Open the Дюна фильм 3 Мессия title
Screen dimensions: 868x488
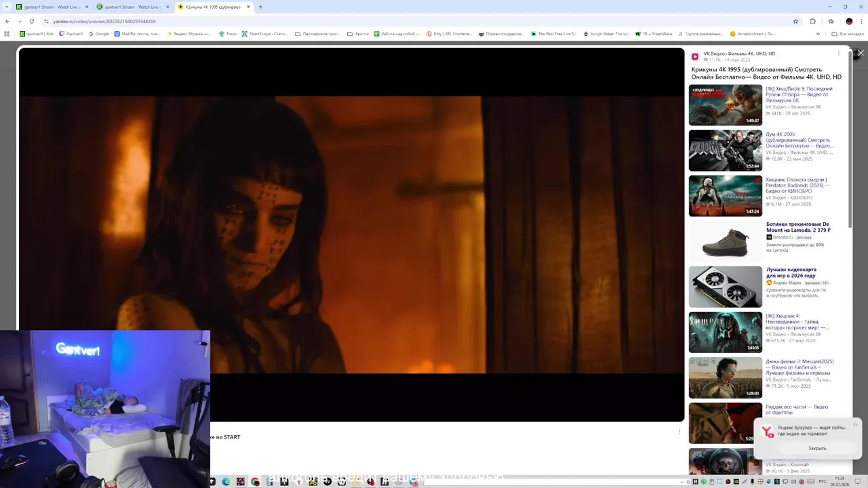[800, 367]
